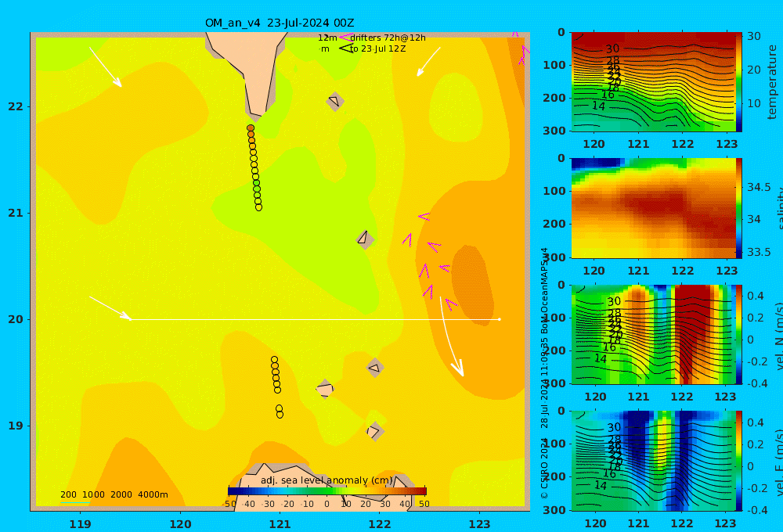Select the top circle of the southern drifter chain
Screen dimensions: 783x532
click(x=274, y=359)
